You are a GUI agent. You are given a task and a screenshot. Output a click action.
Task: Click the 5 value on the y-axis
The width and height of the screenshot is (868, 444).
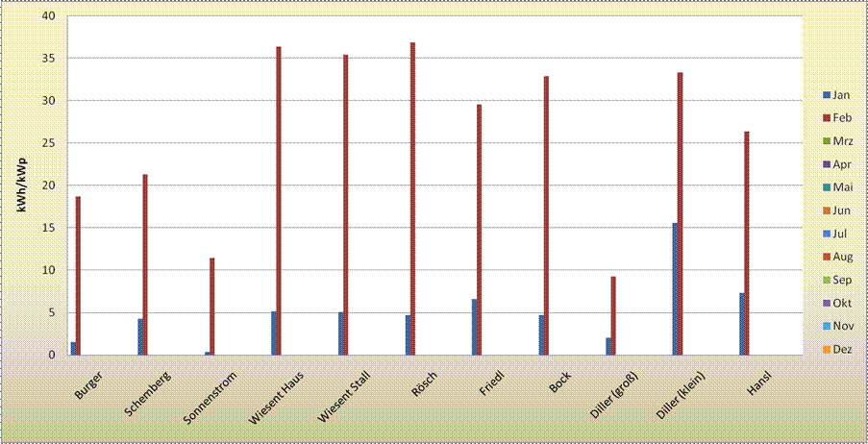pos(52,312)
